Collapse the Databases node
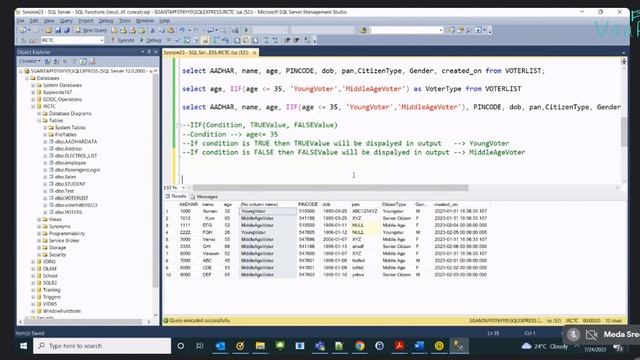This screenshot has height=360, width=640. tap(27, 78)
